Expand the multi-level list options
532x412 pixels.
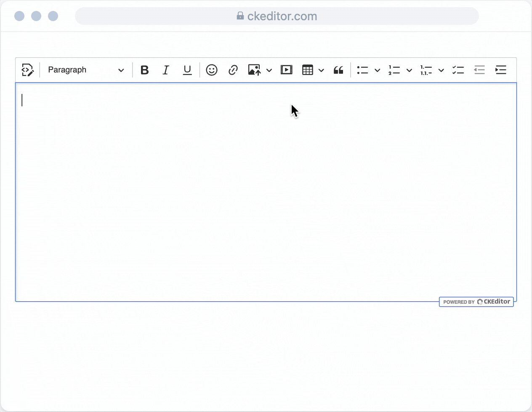441,70
